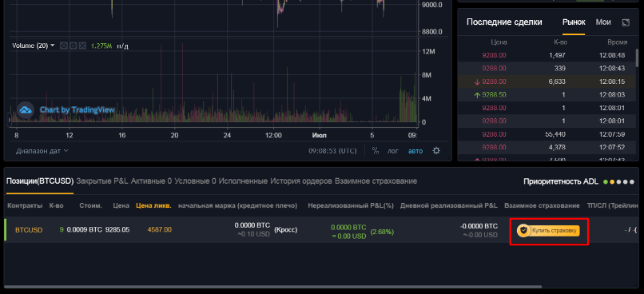Open Volume indicator settings gear

[73, 46]
